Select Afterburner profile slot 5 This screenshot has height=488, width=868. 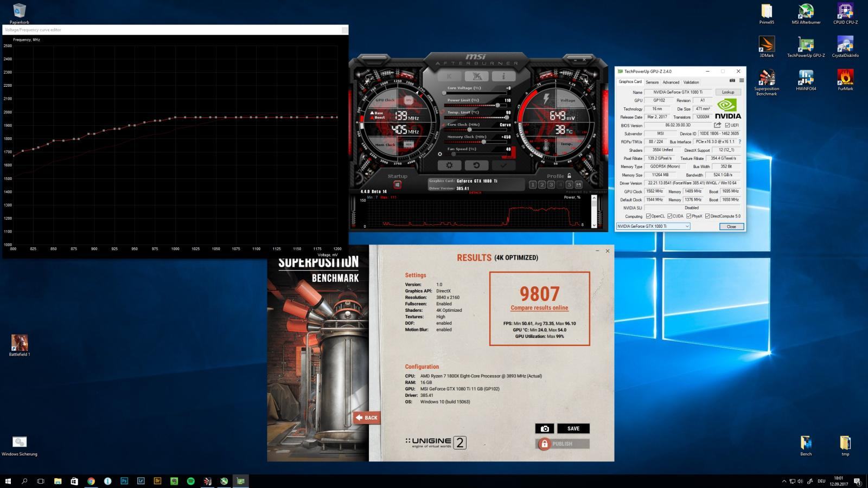coord(569,185)
